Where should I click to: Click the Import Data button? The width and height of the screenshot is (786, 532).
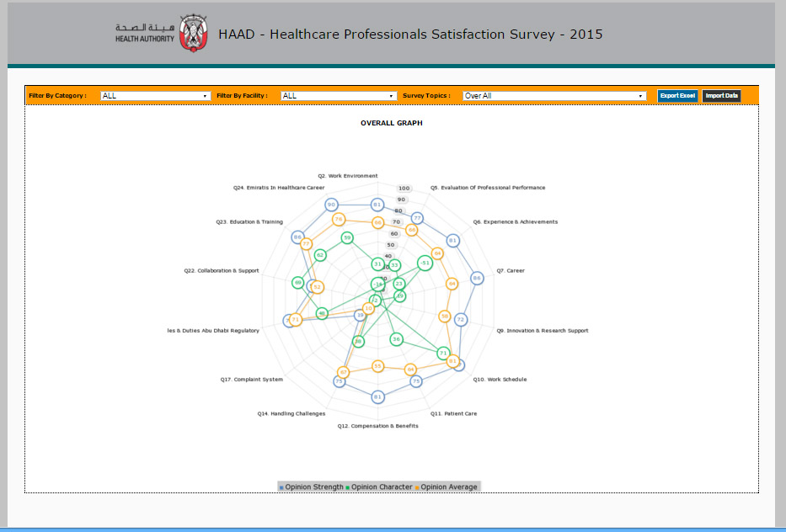click(721, 96)
